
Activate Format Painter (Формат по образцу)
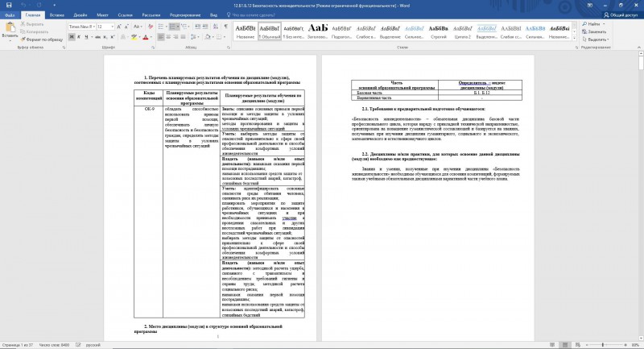click(42, 39)
